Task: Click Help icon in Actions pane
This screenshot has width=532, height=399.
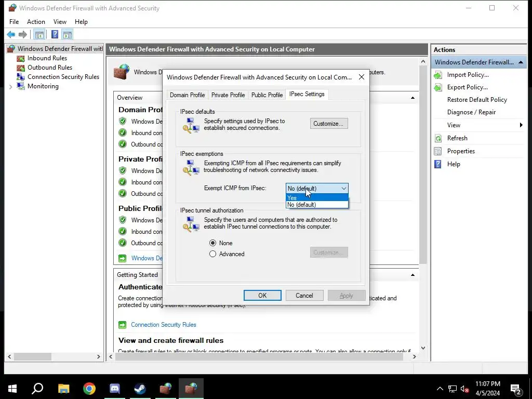Action: pyautogui.click(x=438, y=164)
